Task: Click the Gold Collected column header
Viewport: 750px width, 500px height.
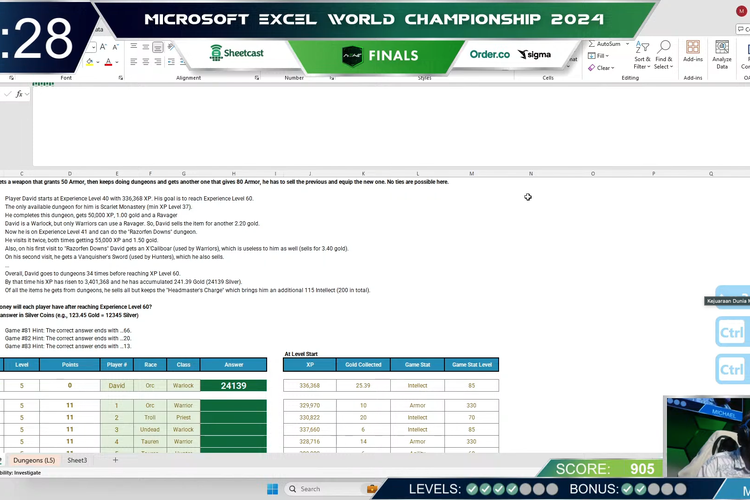Action: tap(362, 365)
